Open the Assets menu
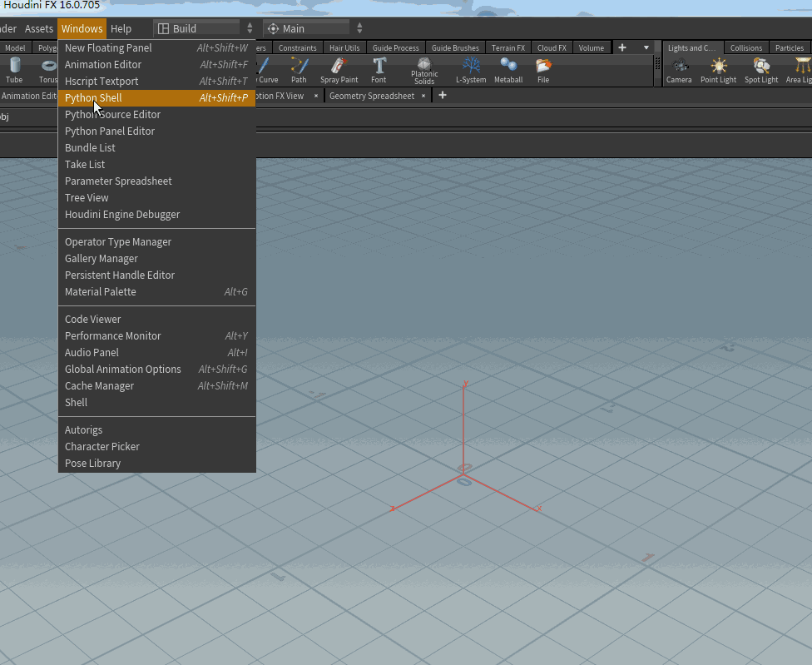812x665 pixels. [x=39, y=28]
